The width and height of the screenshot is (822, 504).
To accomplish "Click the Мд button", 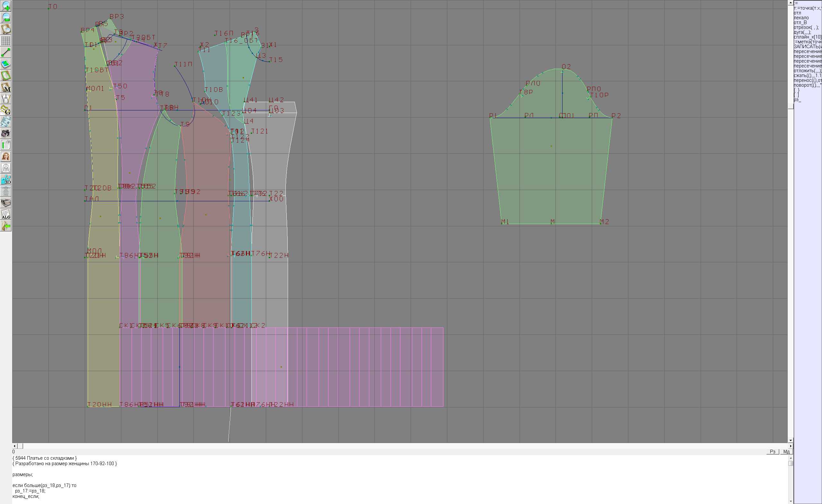I will 786,452.
